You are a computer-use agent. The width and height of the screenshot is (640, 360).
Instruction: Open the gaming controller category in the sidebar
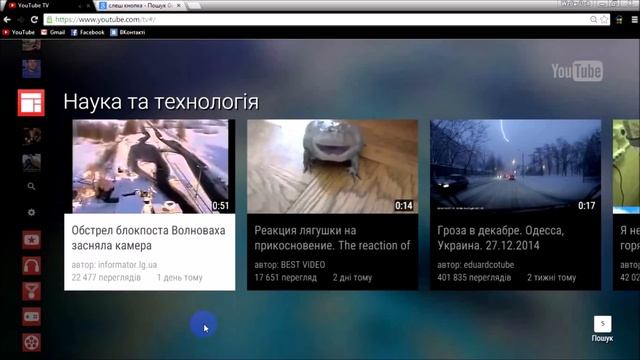tap(31, 317)
